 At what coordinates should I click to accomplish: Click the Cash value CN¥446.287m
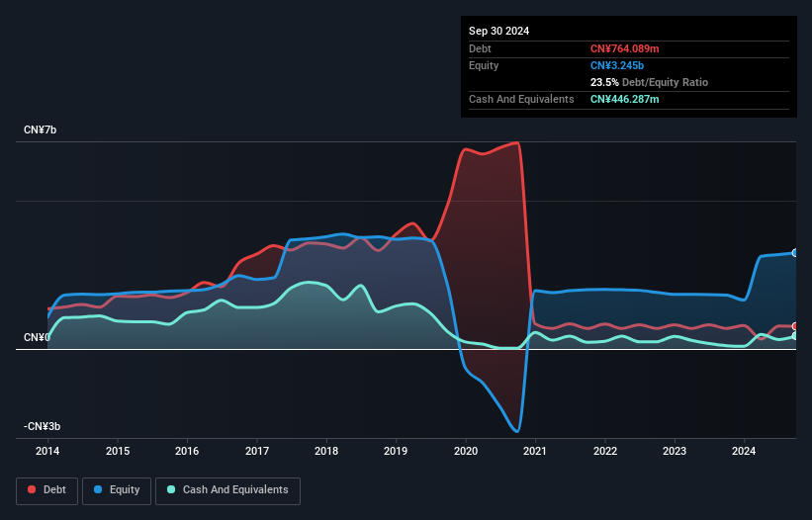[x=624, y=99]
